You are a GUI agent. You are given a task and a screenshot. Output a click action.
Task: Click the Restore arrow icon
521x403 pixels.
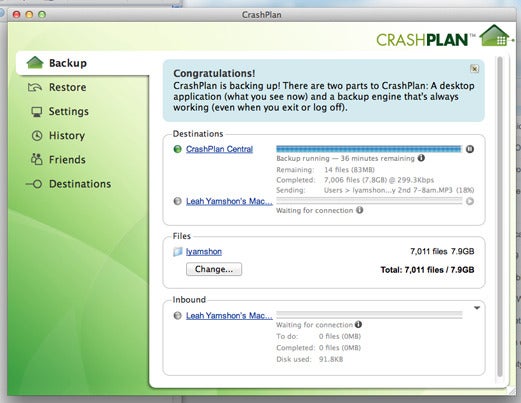pos(35,87)
